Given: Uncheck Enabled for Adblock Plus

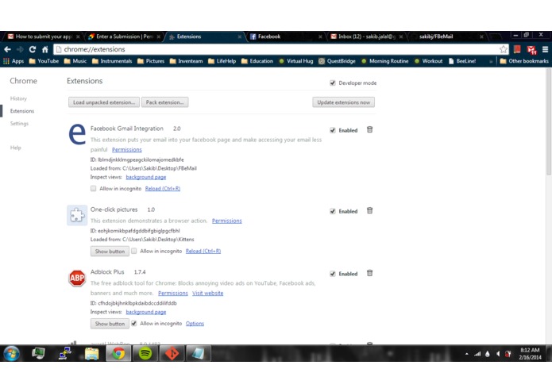Looking at the screenshot, I should point(332,274).
